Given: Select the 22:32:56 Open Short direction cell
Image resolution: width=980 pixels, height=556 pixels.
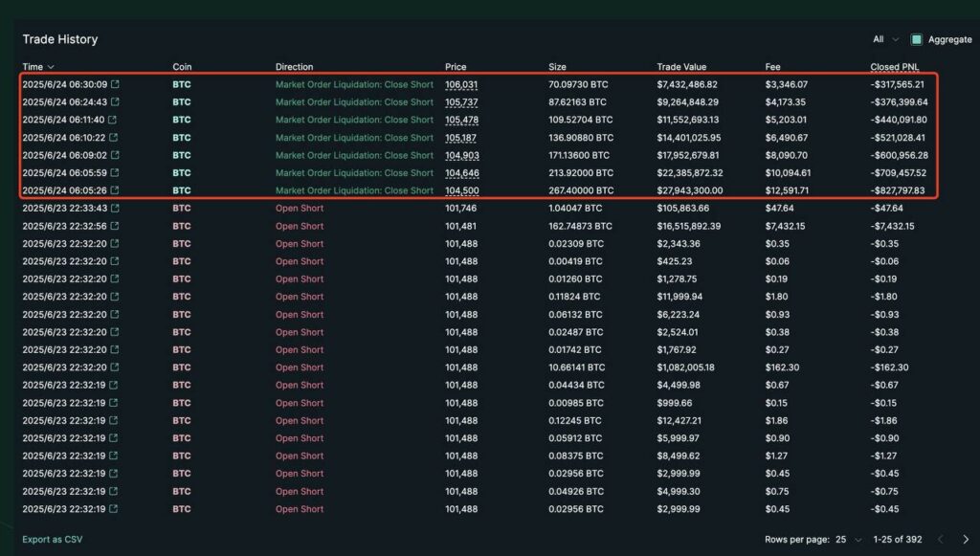Looking at the screenshot, I should point(300,227).
